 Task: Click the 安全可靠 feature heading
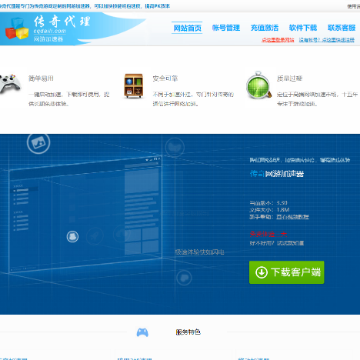click(165, 79)
